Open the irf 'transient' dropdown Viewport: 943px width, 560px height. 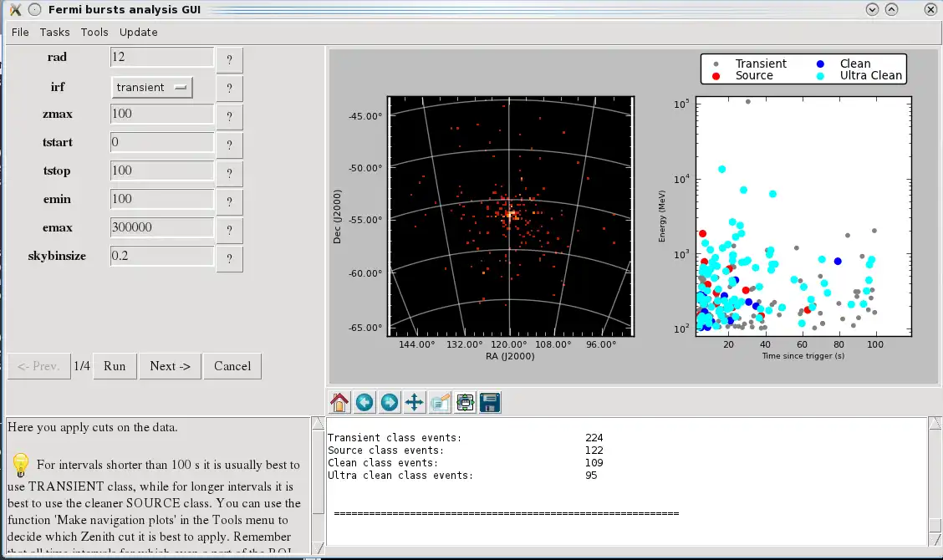tap(151, 88)
